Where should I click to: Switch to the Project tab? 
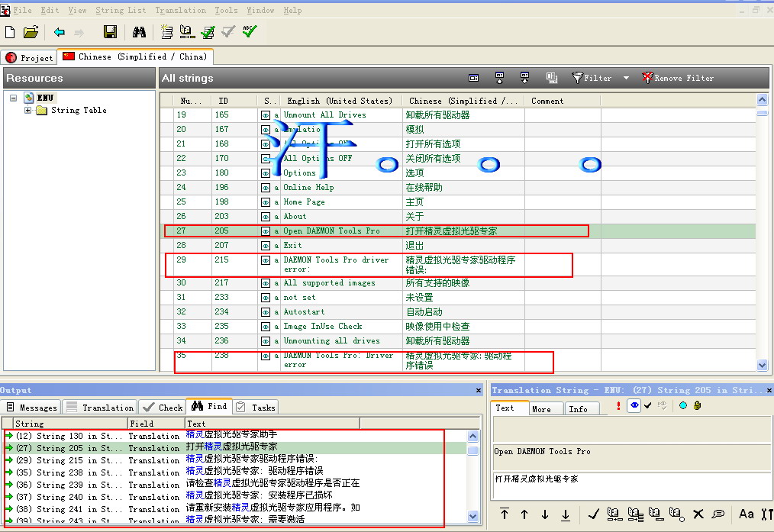tap(30, 57)
